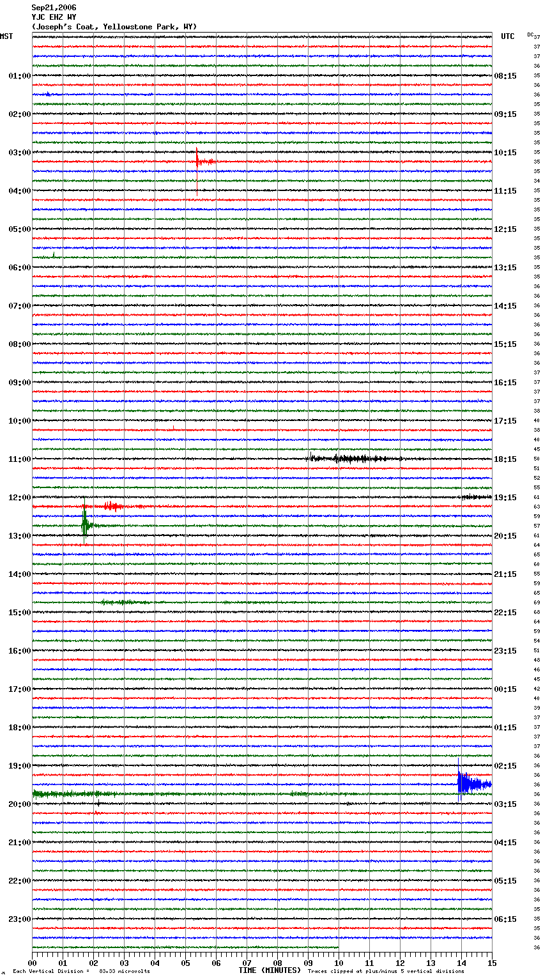Click minute 05 on the time axis

185,963
